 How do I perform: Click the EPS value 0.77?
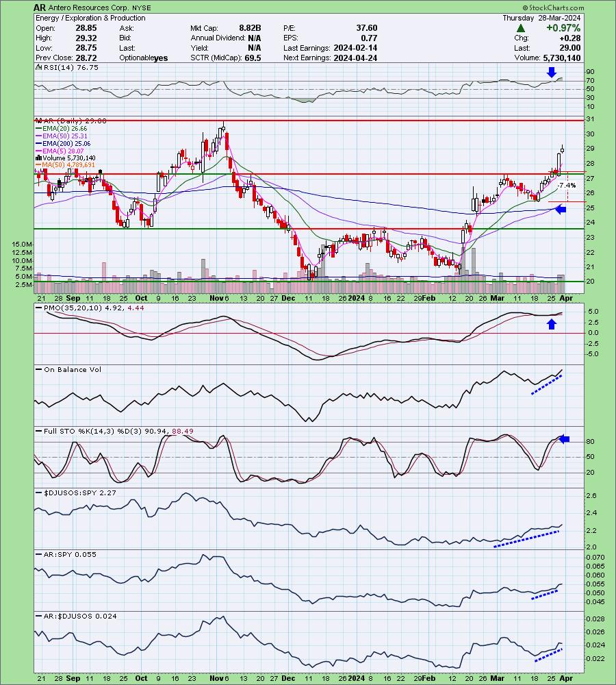(x=370, y=38)
